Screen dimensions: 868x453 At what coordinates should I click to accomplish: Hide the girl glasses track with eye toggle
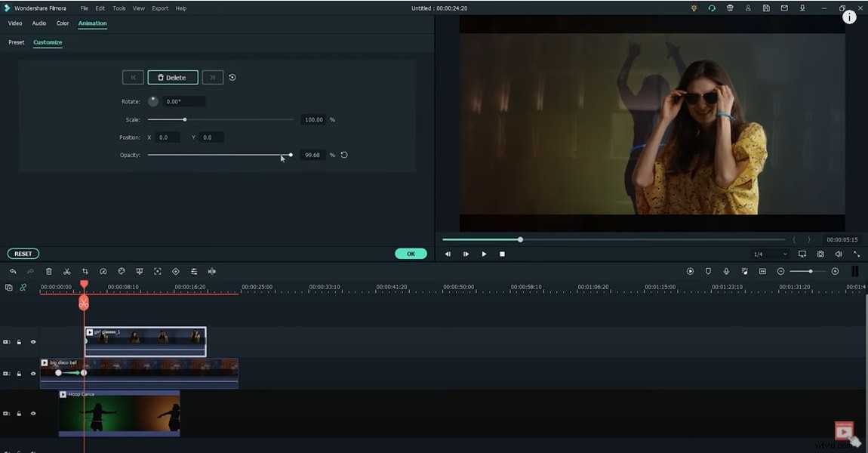(x=32, y=341)
